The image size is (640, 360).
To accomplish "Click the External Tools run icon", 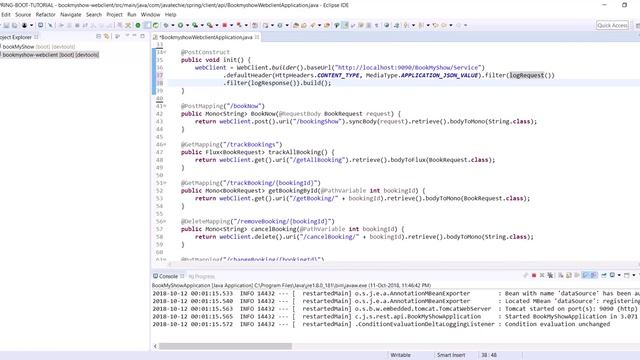I will click(210, 25).
